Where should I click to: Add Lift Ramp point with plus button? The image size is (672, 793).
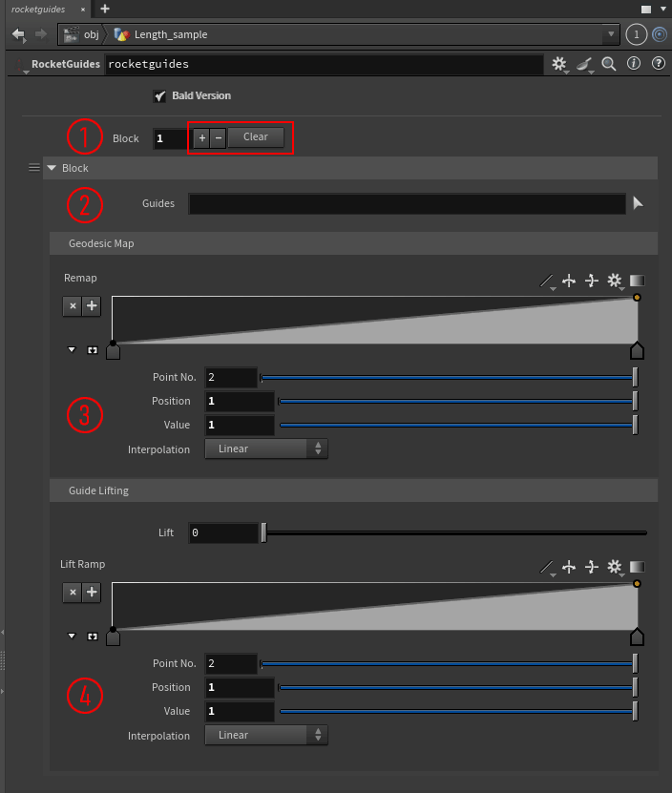point(92,593)
